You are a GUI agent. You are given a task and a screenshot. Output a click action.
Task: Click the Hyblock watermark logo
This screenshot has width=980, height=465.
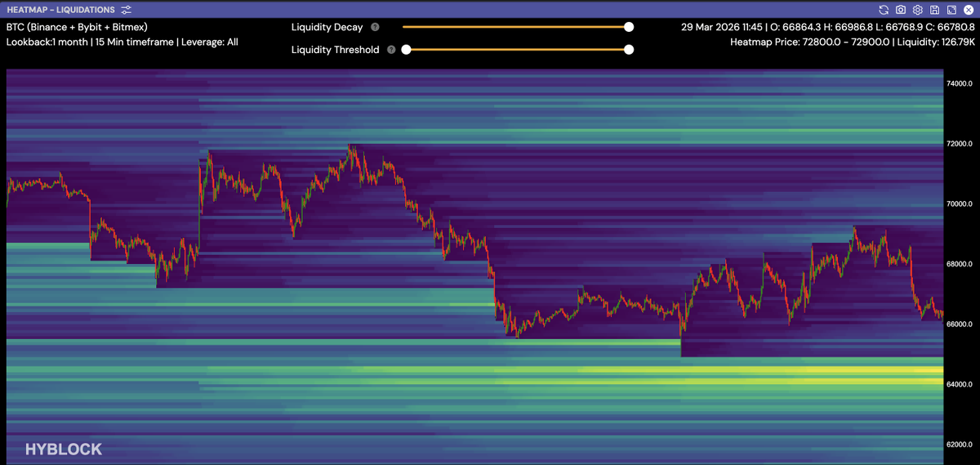tap(64, 449)
